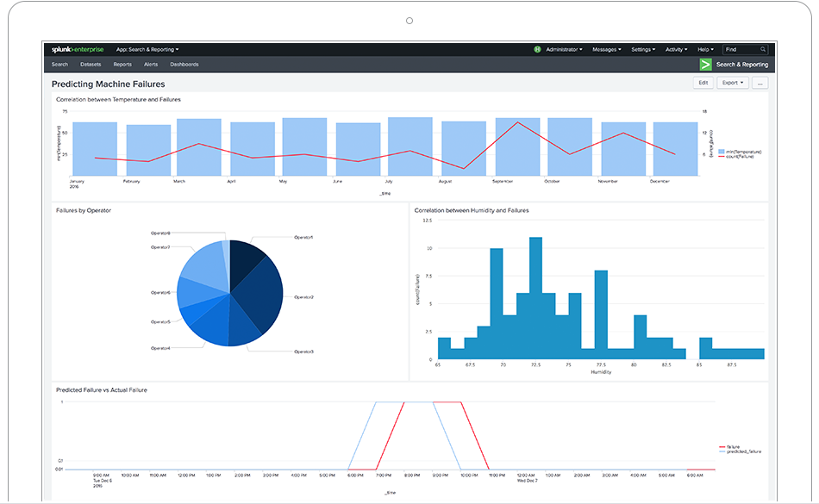Open the Dashboards tab
819x504 pixels.
pyautogui.click(x=184, y=64)
